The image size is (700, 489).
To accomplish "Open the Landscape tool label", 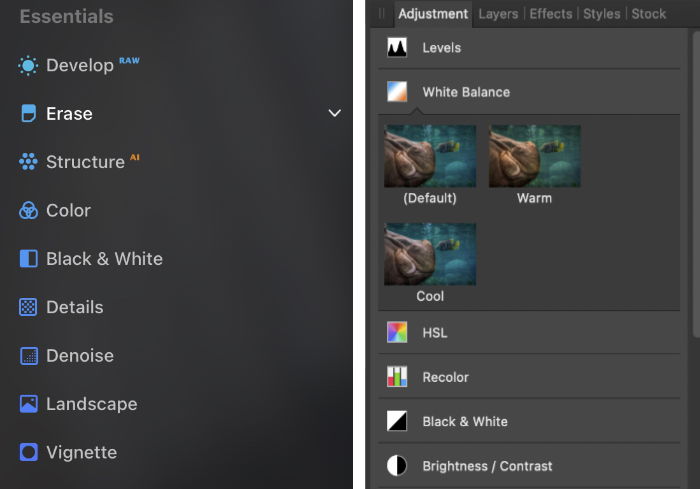I will click(x=92, y=404).
